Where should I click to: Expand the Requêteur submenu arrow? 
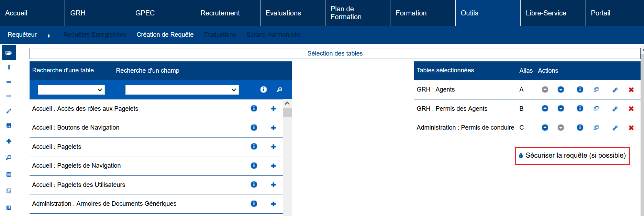pos(49,36)
